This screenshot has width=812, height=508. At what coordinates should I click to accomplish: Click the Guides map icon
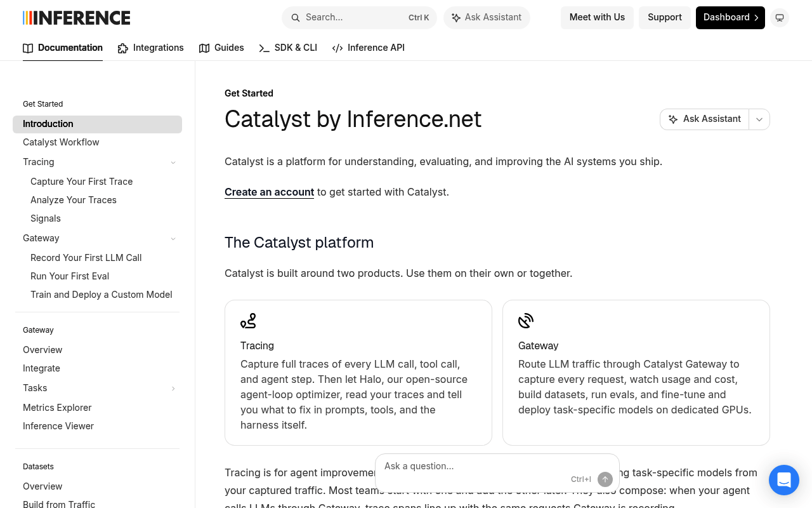pyautogui.click(x=204, y=48)
